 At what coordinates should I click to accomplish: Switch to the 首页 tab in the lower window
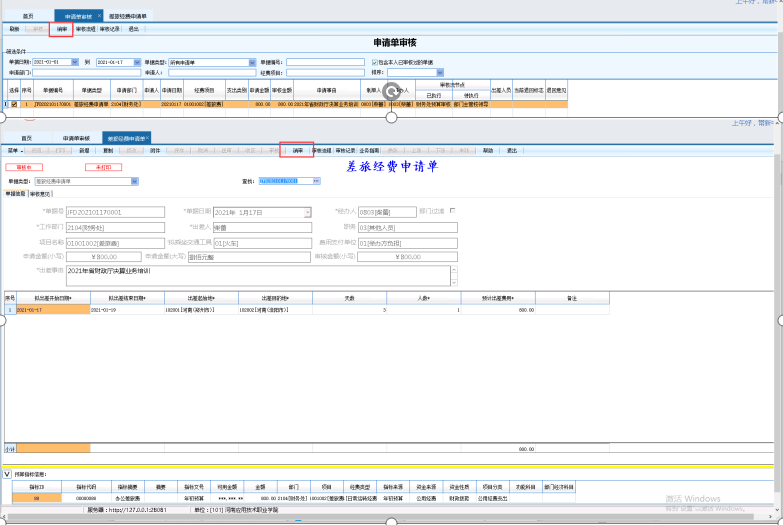tap(26, 138)
